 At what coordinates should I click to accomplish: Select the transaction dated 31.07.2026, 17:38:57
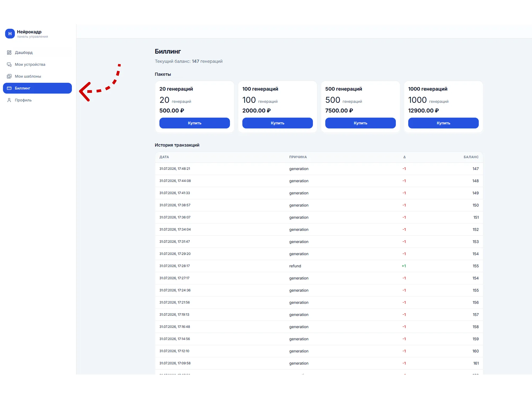[319, 205]
